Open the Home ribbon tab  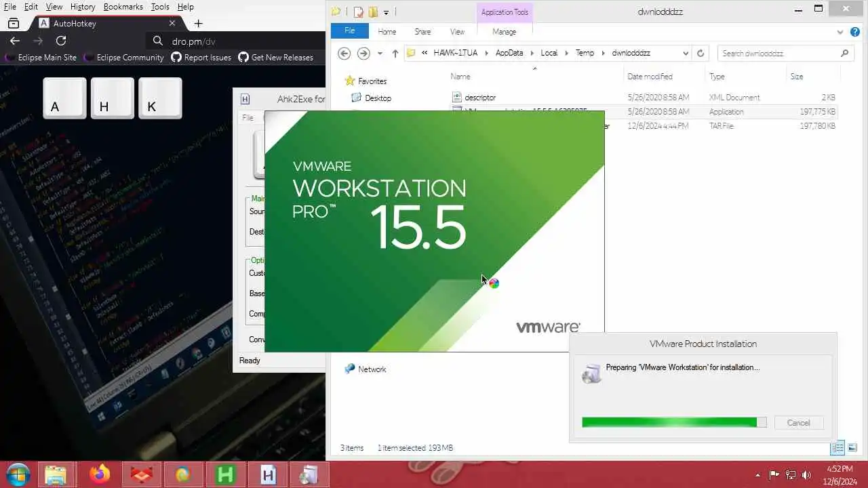point(387,32)
